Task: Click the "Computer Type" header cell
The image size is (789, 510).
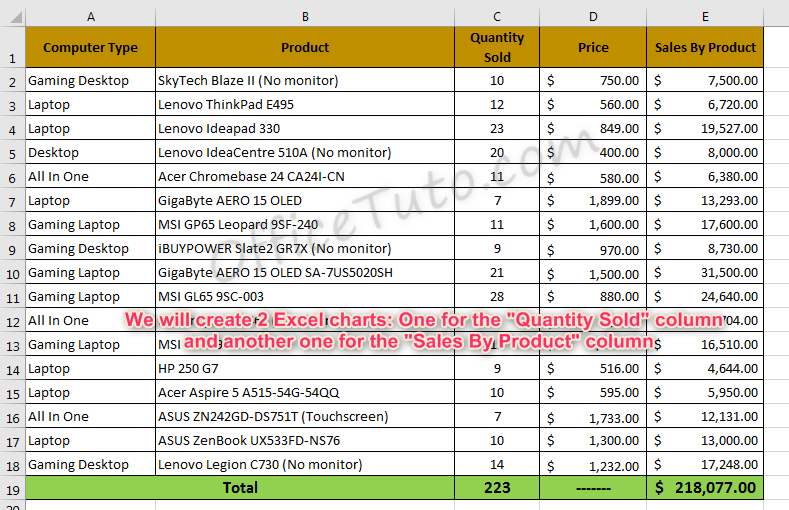Action: coord(91,47)
